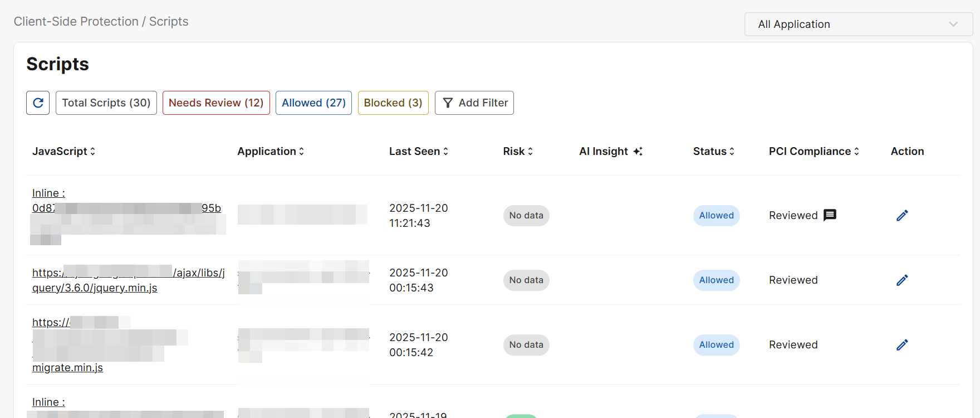Click the Add Filter button
The width and height of the screenshot is (980, 418).
point(474,103)
